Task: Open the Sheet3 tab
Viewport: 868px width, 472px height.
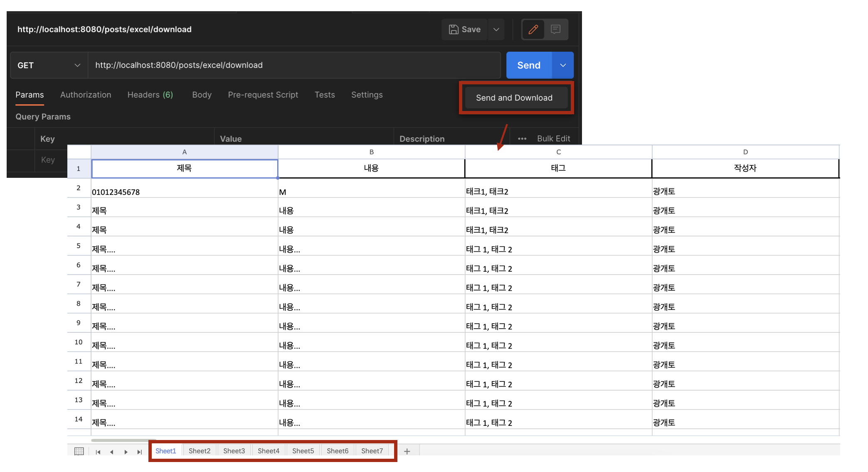Action: 234,451
